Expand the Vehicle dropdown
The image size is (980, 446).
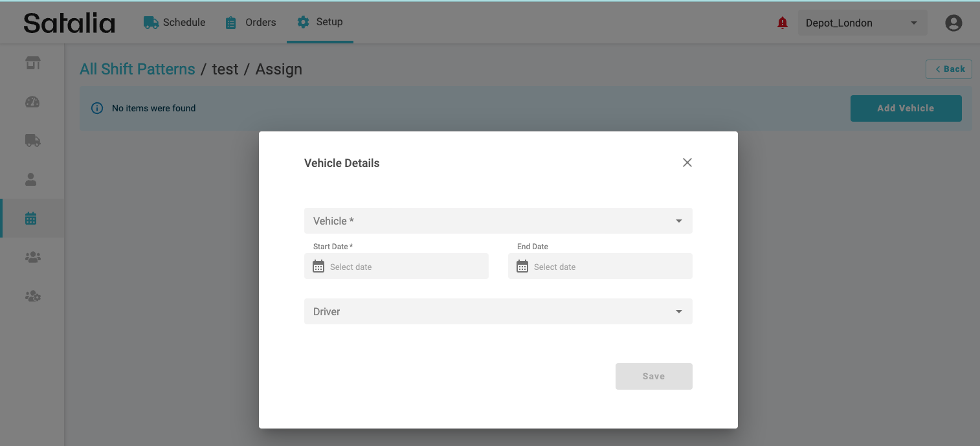click(498, 221)
